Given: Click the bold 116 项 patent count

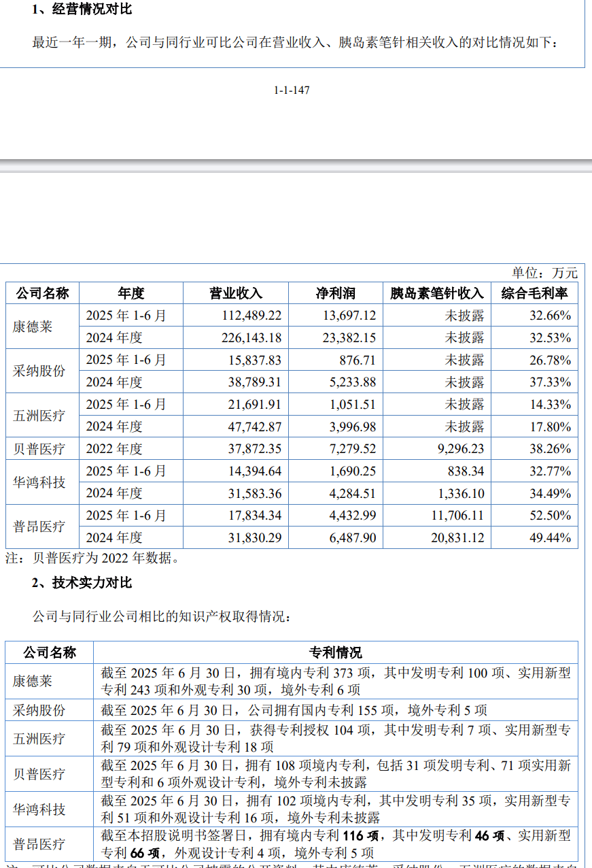Looking at the screenshot, I should 358,835.
